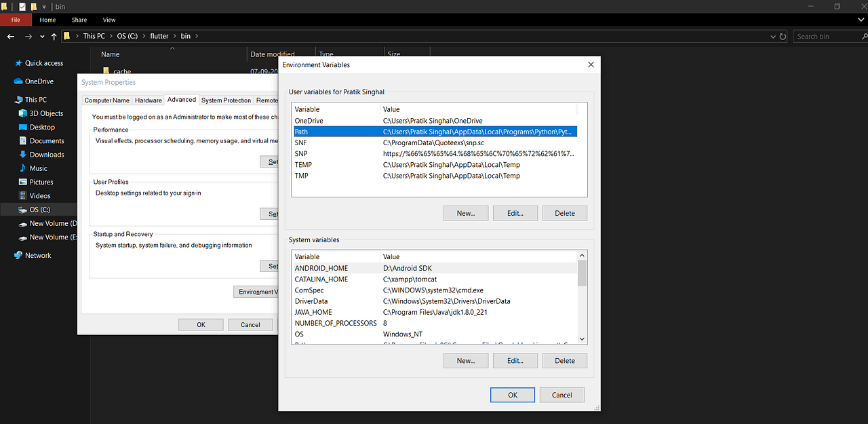
Task: Switch to the System Protection tab
Action: click(x=226, y=100)
